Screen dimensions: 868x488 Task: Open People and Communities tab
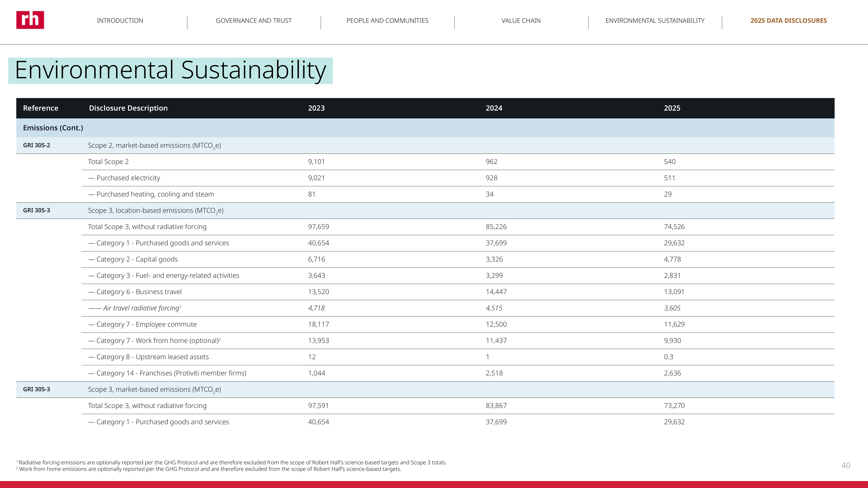click(x=388, y=21)
